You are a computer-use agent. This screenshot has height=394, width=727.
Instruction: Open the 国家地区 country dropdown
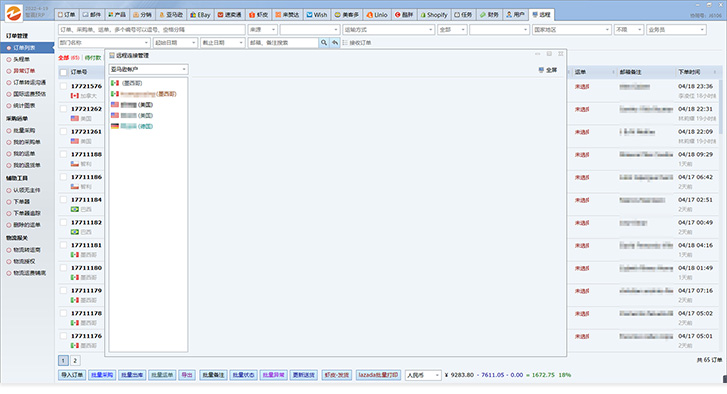(x=571, y=30)
